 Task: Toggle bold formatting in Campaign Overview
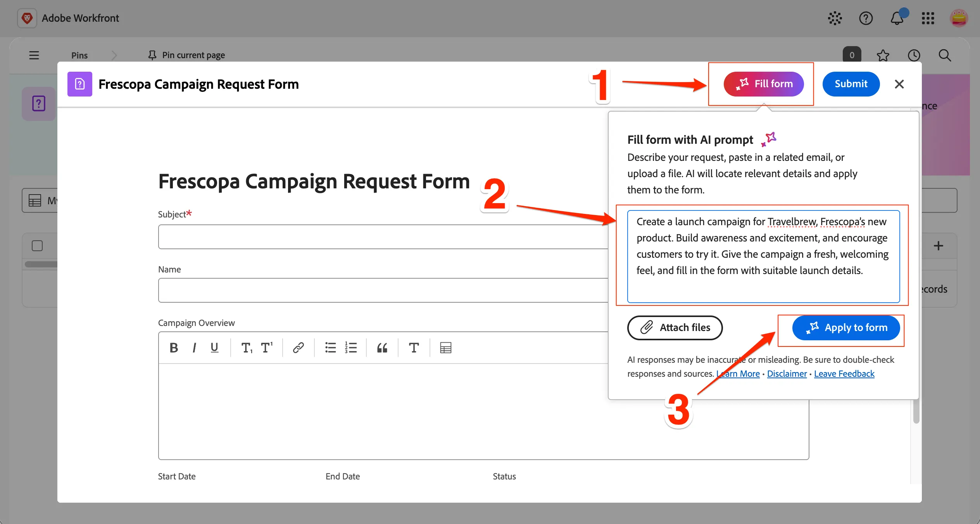174,348
